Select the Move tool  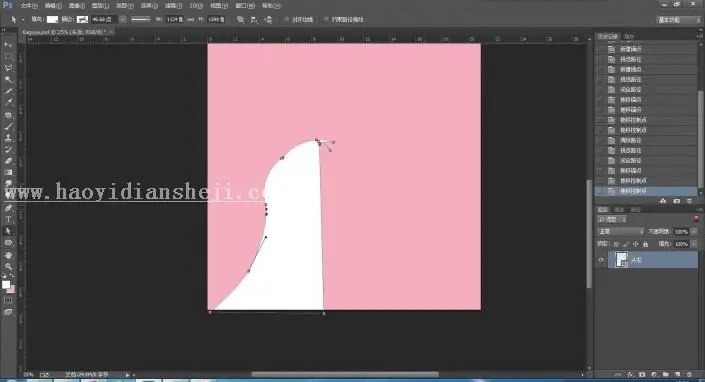click(x=8, y=45)
